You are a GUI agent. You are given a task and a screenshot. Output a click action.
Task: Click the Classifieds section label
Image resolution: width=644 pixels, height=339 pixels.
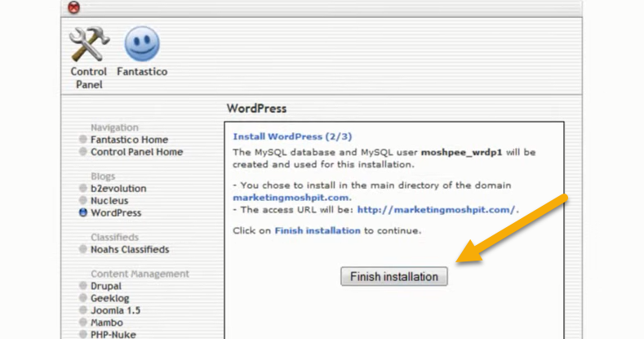coord(114,237)
